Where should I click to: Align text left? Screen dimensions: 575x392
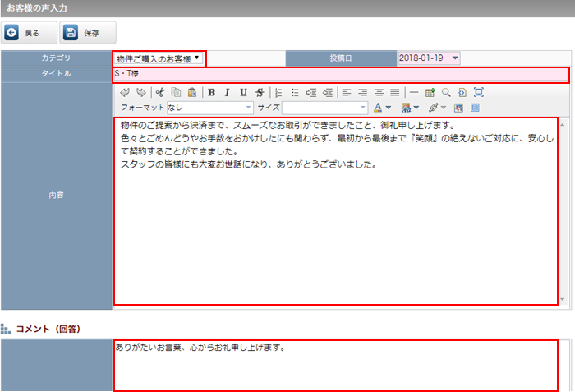(346, 93)
